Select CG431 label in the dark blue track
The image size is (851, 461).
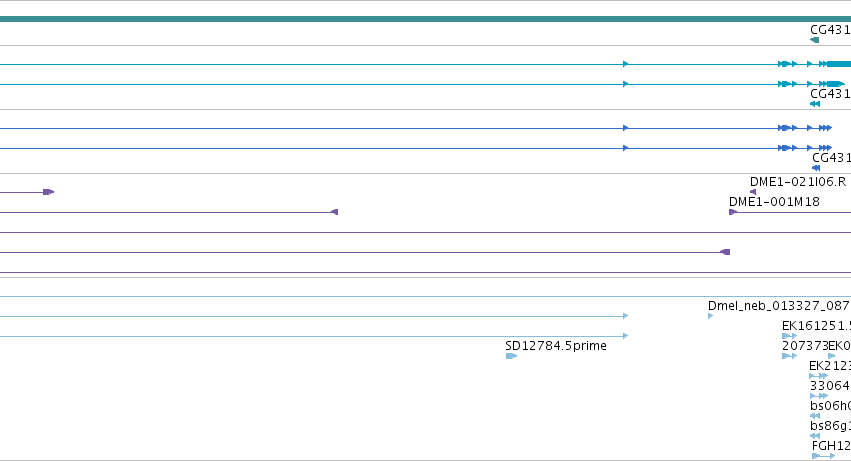pos(831,158)
